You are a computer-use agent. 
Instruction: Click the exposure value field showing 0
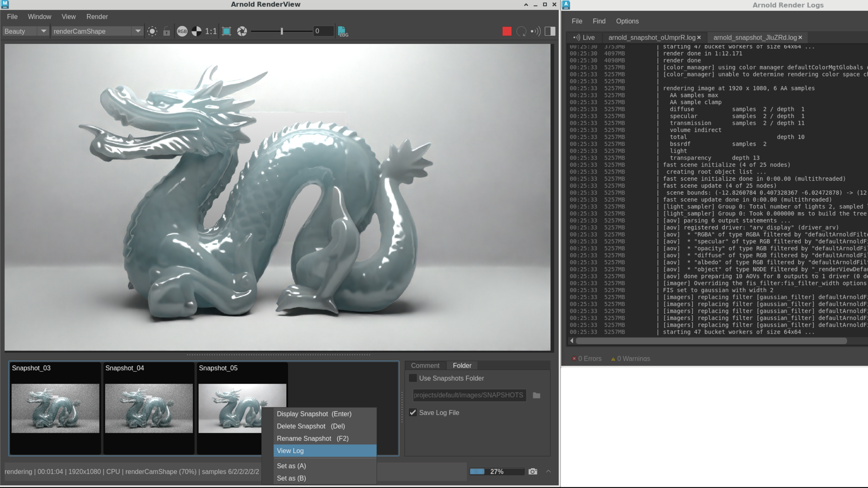323,31
